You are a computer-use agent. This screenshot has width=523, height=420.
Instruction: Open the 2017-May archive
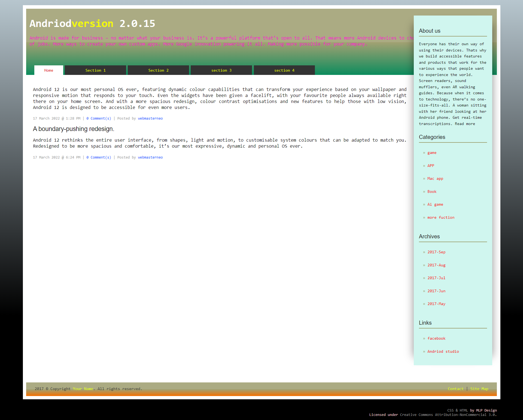(436, 304)
